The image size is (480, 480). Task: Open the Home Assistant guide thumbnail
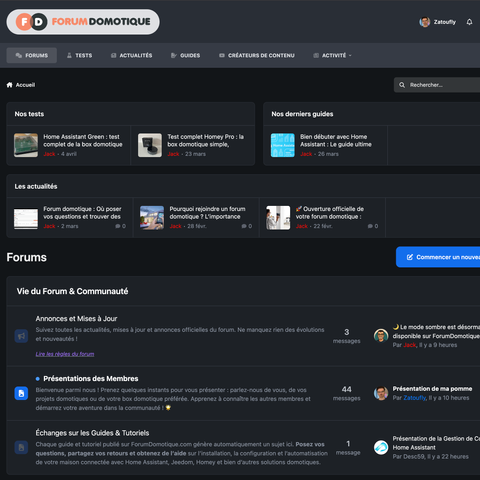point(283,145)
